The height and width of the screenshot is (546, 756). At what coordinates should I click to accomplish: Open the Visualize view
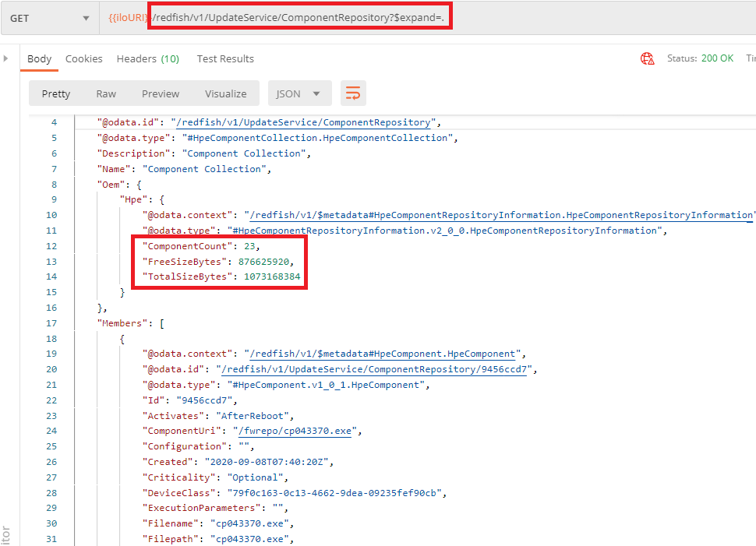[226, 93]
